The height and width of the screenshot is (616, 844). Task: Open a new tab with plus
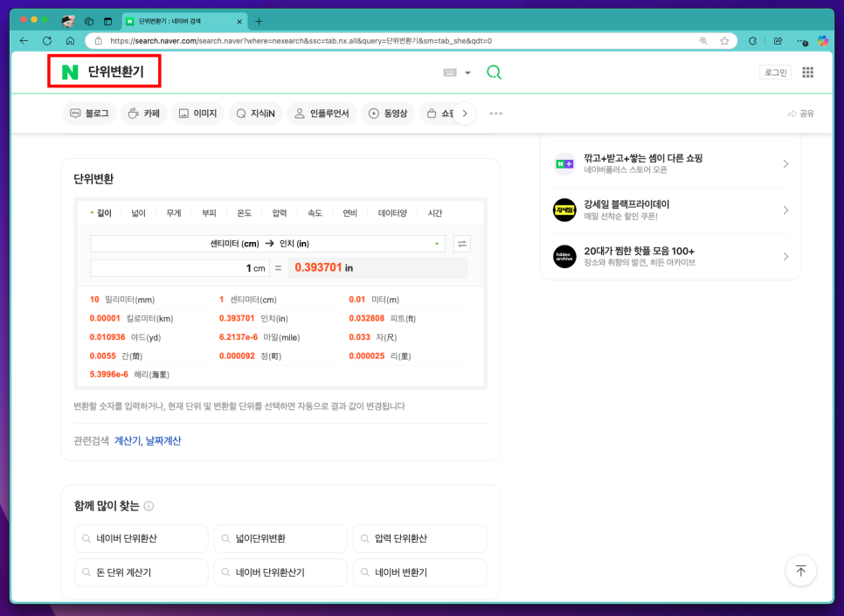point(259,22)
